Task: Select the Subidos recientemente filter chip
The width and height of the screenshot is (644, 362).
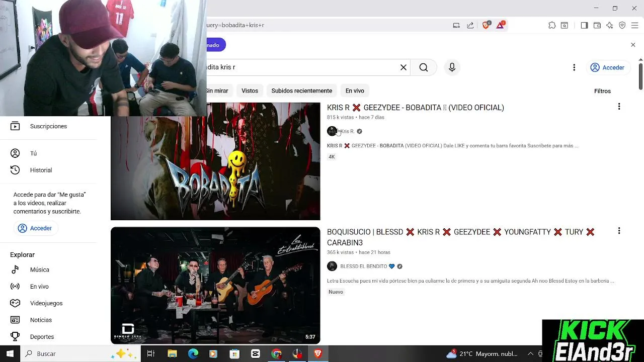Action: point(302,90)
